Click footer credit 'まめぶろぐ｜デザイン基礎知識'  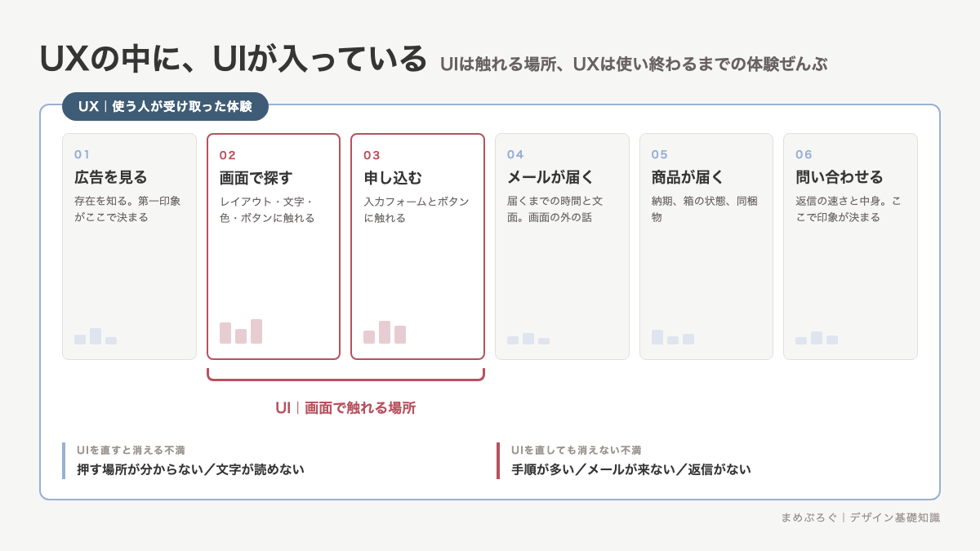[861, 518]
